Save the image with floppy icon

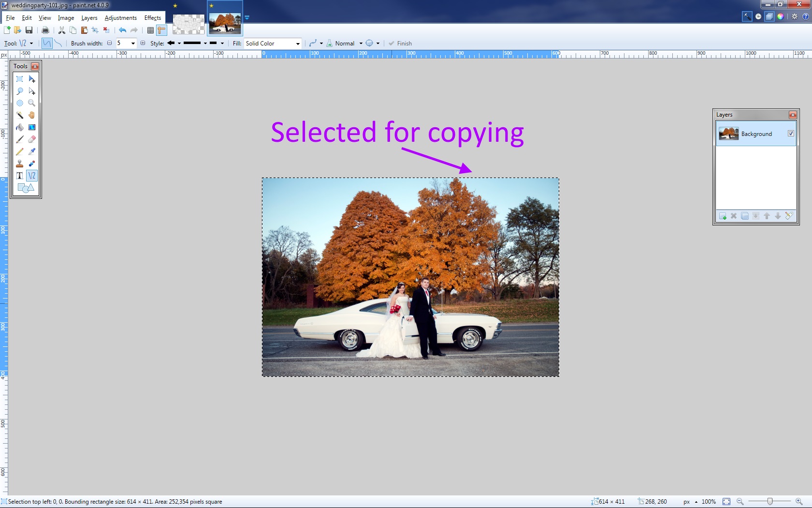click(x=29, y=30)
